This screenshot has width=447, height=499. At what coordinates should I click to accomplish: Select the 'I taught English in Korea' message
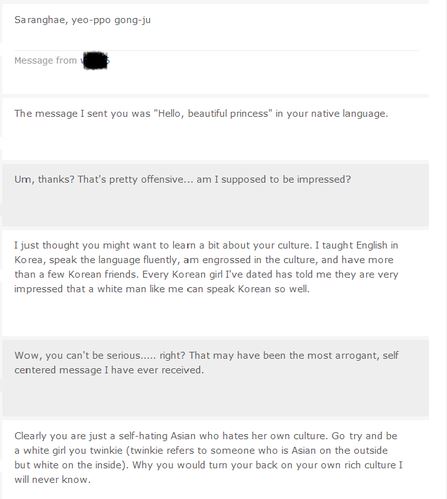206,267
